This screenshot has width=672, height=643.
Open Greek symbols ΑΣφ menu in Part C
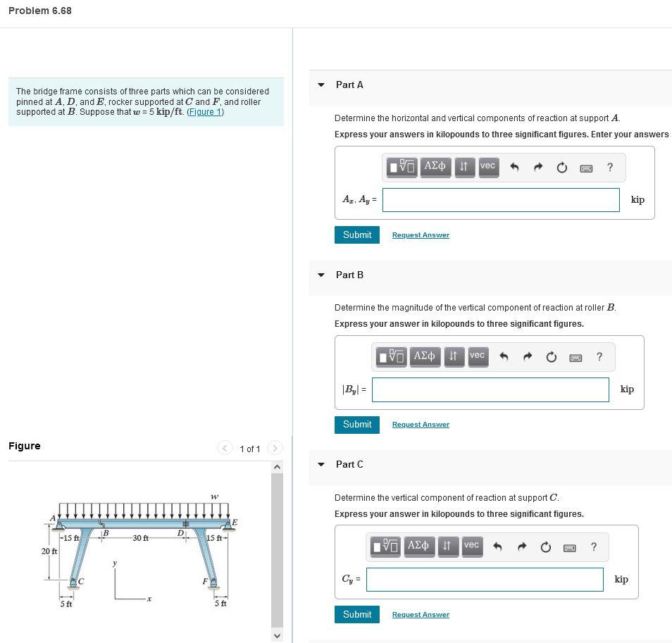pyautogui.click(x=418, y=547)
